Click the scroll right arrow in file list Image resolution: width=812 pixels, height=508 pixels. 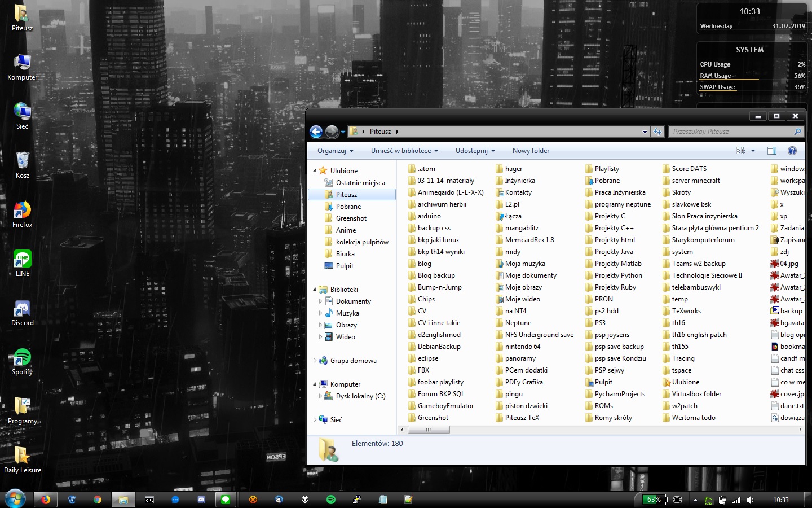(800, 430)
